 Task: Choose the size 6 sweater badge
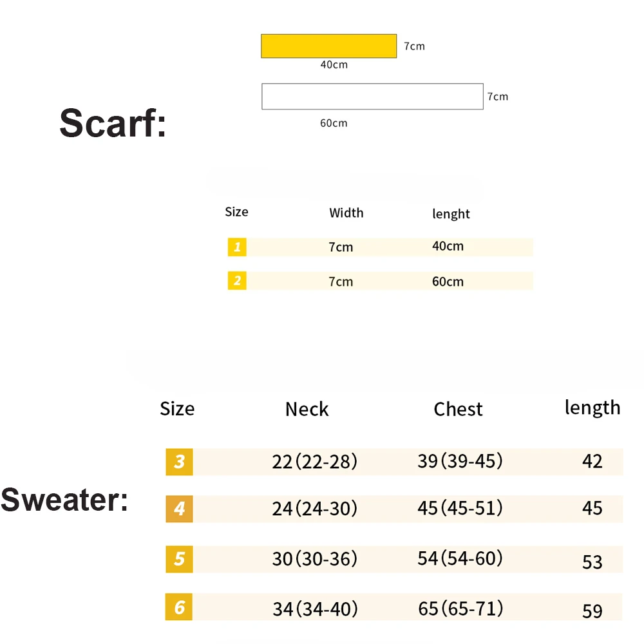(179, 607)
